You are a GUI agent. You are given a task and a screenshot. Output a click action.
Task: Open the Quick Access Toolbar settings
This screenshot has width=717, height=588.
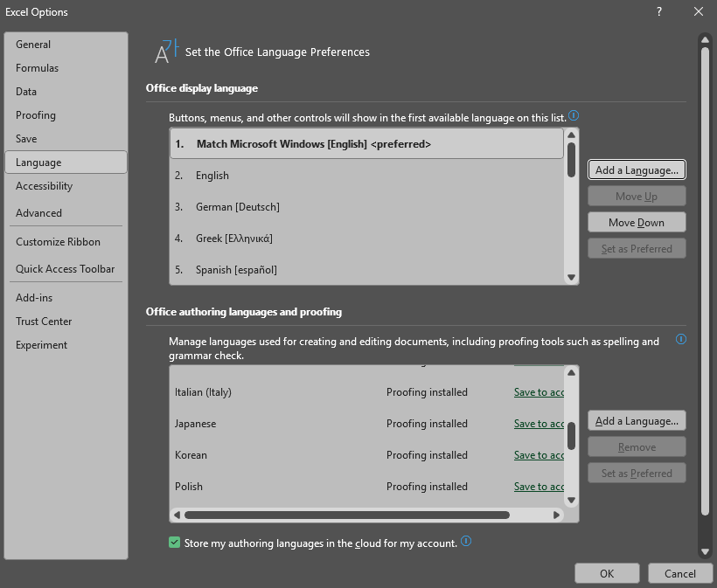coord(66,268)
